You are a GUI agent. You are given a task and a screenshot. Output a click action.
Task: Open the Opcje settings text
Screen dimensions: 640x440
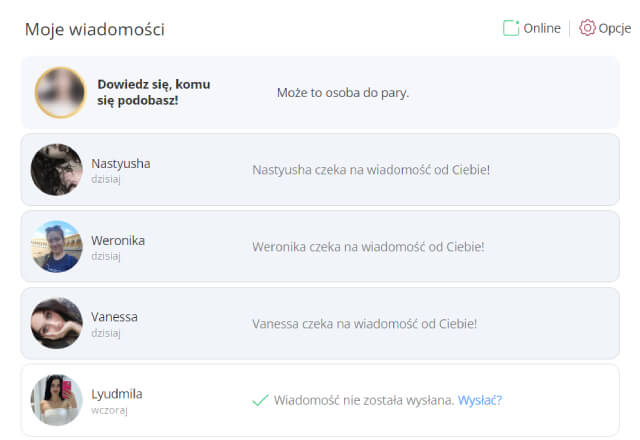[614, 29]
